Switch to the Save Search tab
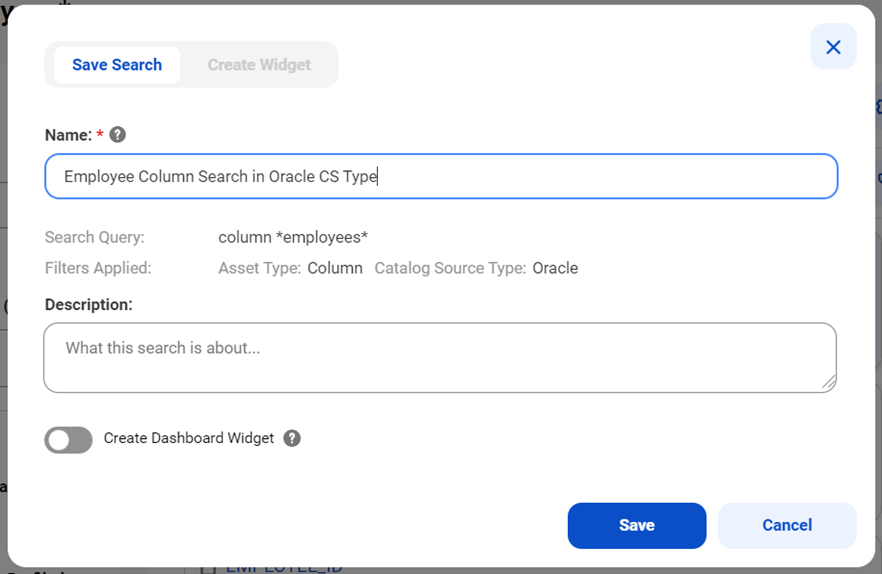 [117, 65]
